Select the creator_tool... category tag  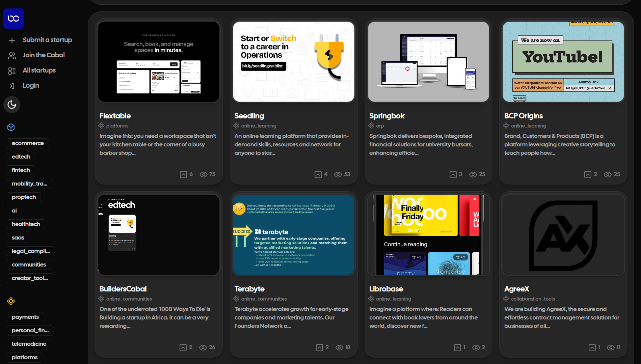pyautogui.click(x=30, y=278)
